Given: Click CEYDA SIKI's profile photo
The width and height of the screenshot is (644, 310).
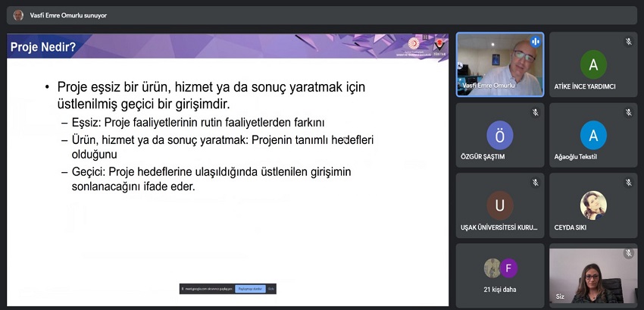Looking at the screenshot, I should pyautogui.click(x=593, y=205).
